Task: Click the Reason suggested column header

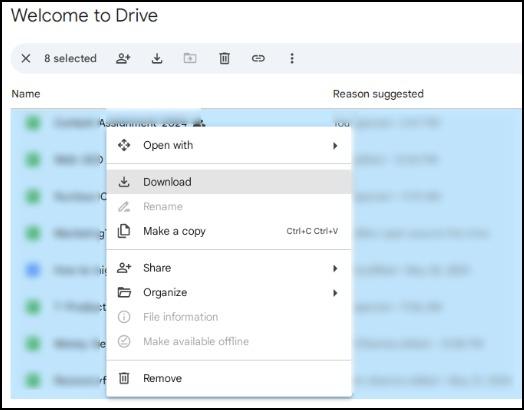Action: tap(378, 94)
